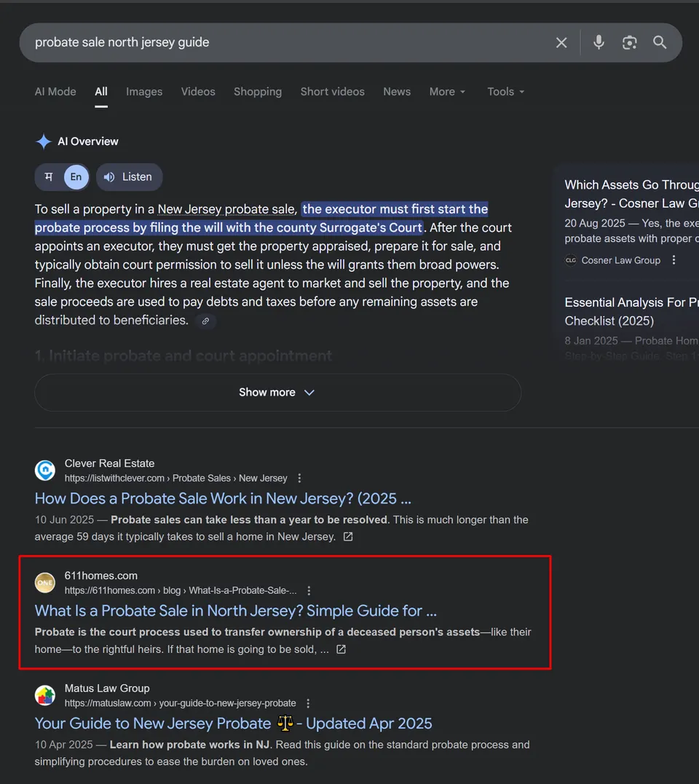Click the AI Overview heading label

[x=88, y=141]
